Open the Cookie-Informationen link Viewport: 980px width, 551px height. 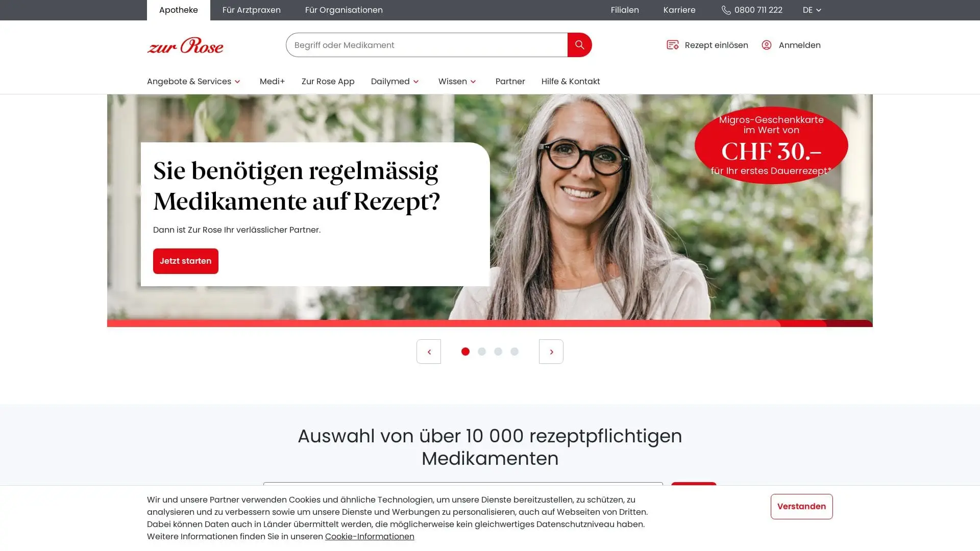point(370,537)
